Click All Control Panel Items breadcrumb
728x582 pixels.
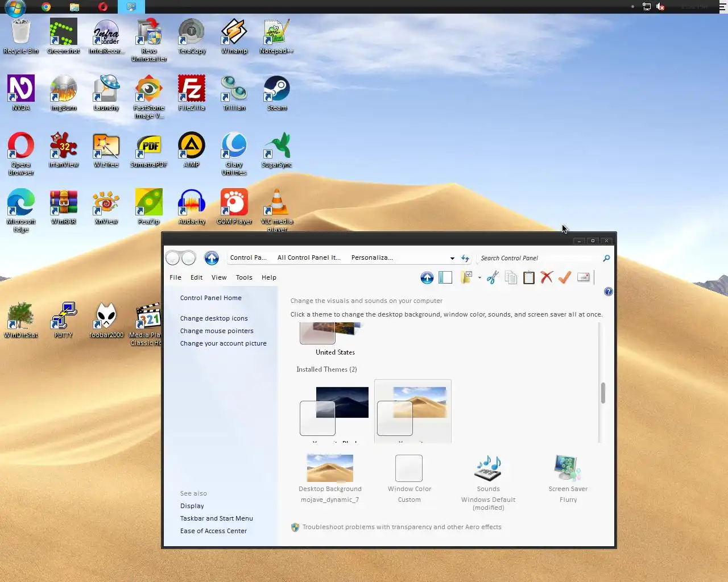click(309, 257)
